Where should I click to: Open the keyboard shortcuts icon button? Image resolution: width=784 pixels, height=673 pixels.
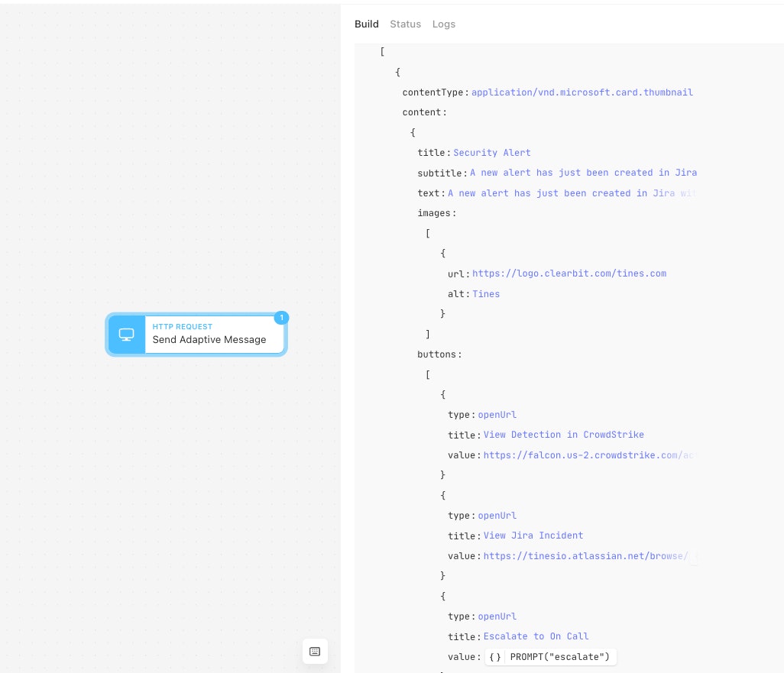(315, 651)
